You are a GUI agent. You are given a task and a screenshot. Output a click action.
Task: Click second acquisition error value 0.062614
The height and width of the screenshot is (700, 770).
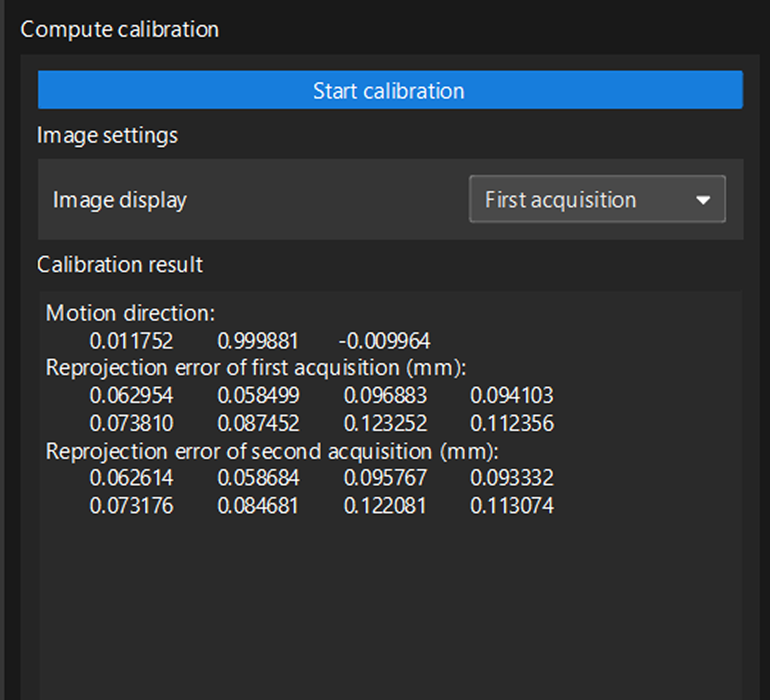click(x=131, y=479)
